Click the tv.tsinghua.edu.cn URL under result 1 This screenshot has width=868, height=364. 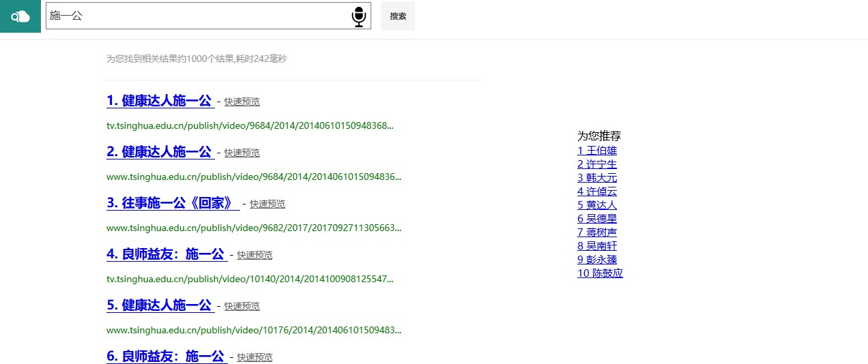(250, 125)
